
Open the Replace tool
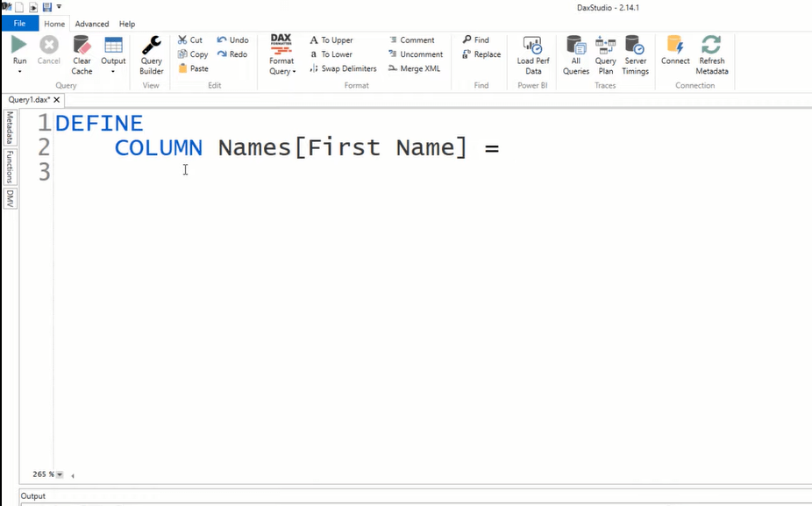tap(481, 53)
